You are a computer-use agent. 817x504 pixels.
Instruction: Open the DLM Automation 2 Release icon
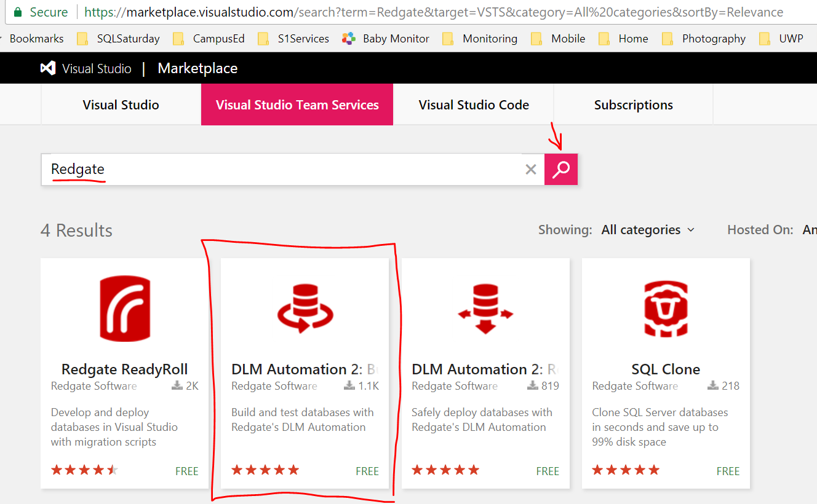tap(485, 309)
